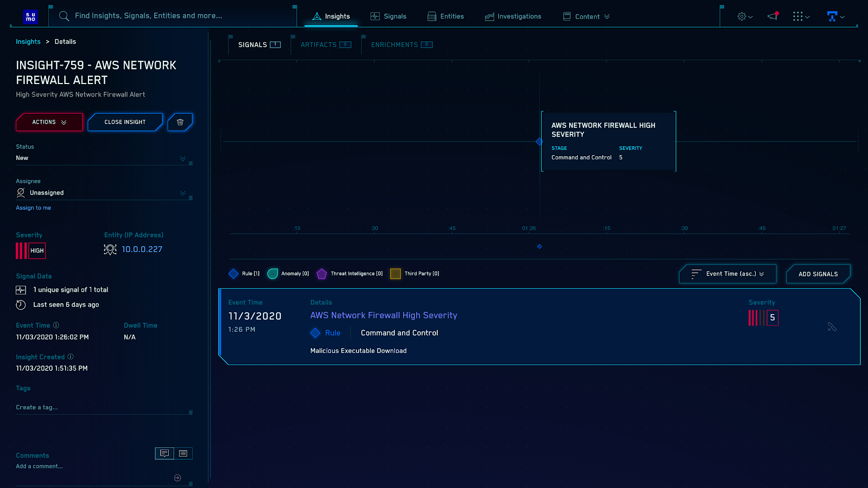Image resolution: width=868 pixels, height=488 pixels.
Task: Click the Close Insight button
Action: click(x=125, y=122)
